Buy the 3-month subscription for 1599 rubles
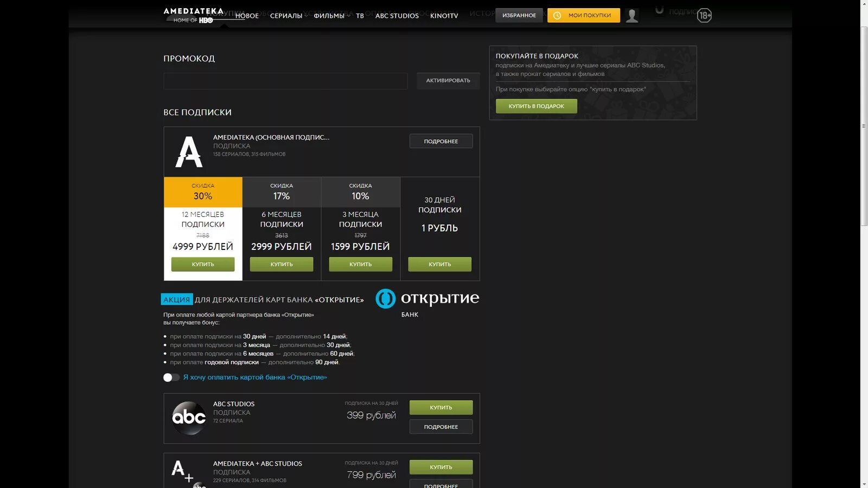This screenshot has width=868, height=488. 360,264
